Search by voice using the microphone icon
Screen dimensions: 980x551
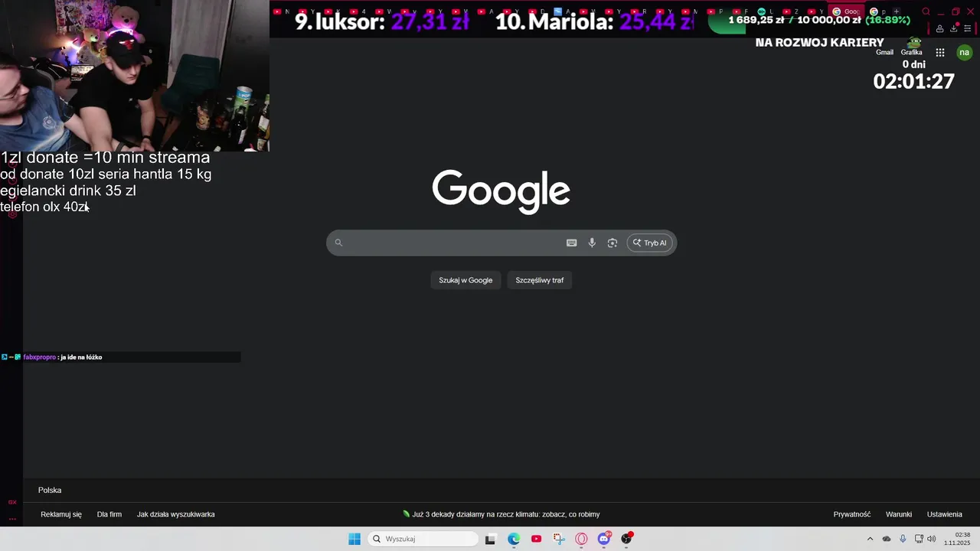[592, 243]
